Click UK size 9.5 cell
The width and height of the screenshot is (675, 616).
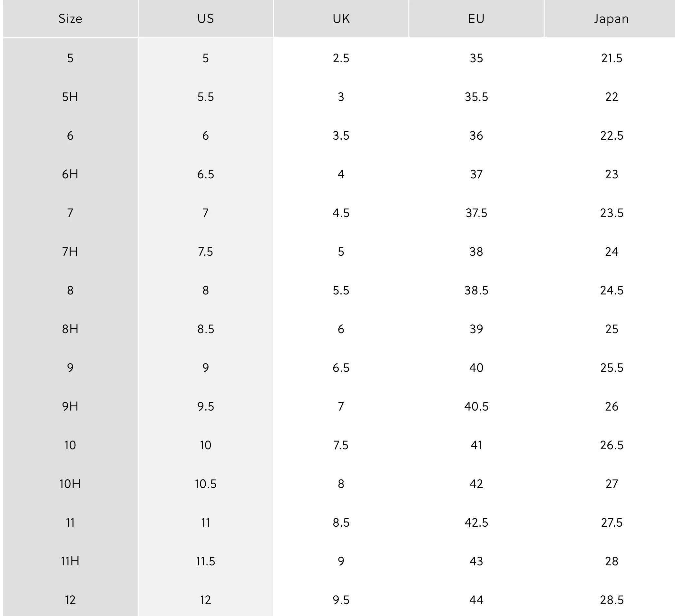[x=341, y=600]
